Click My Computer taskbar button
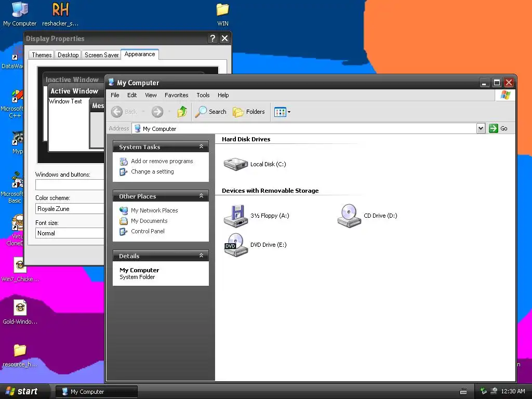 (x=97, y=392)
